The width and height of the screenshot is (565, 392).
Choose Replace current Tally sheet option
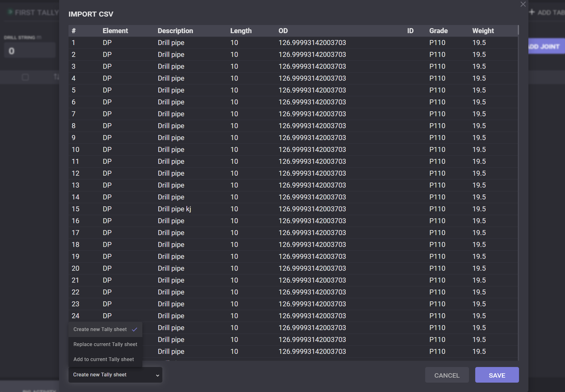point(105,344)
